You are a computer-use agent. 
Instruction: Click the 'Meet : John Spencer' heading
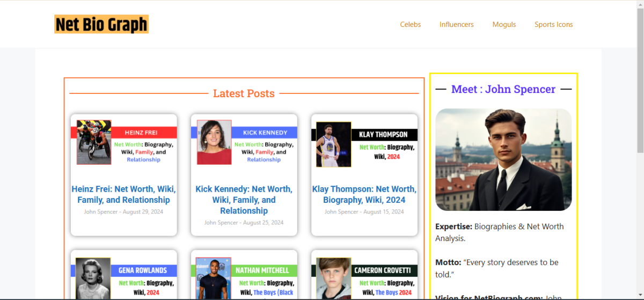[x=503, y=89]
